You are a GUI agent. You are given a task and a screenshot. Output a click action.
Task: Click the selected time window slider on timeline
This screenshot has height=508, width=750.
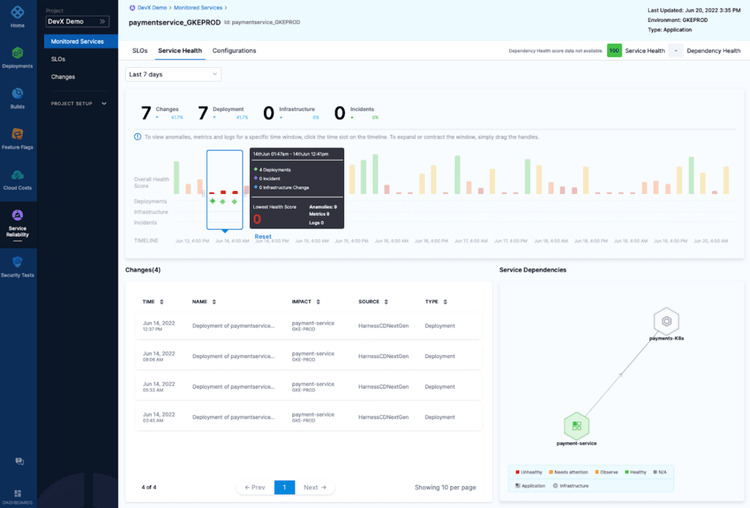click(225, 189)
